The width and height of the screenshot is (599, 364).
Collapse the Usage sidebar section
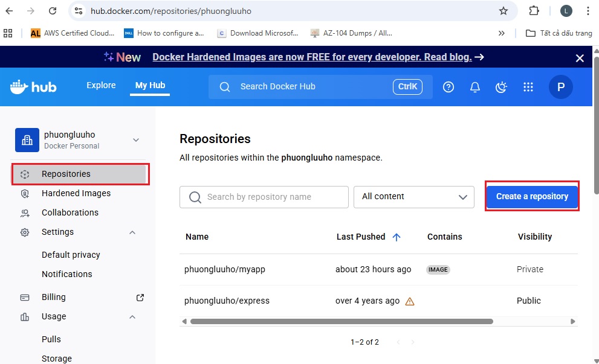coord(132,317)
